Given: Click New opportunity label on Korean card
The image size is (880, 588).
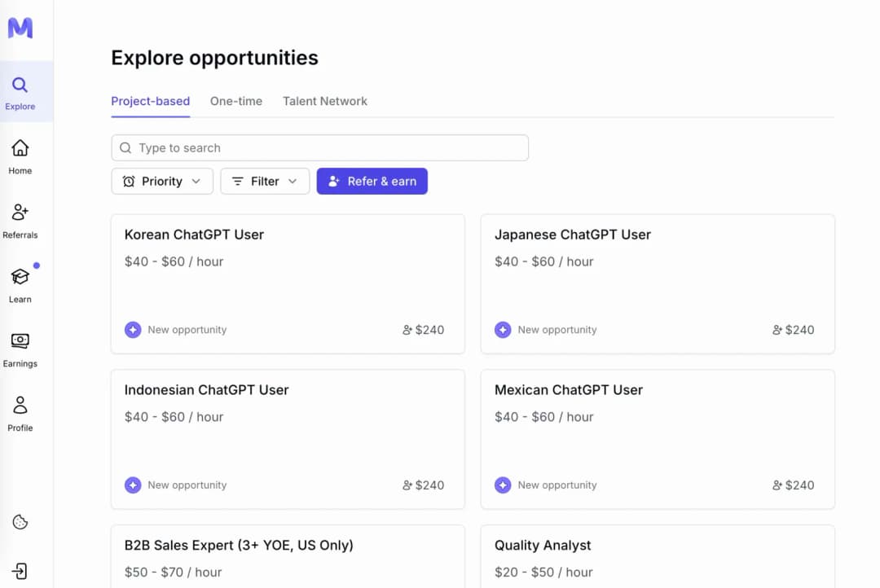Looking at the screenshot, I should tap(187, 330).
